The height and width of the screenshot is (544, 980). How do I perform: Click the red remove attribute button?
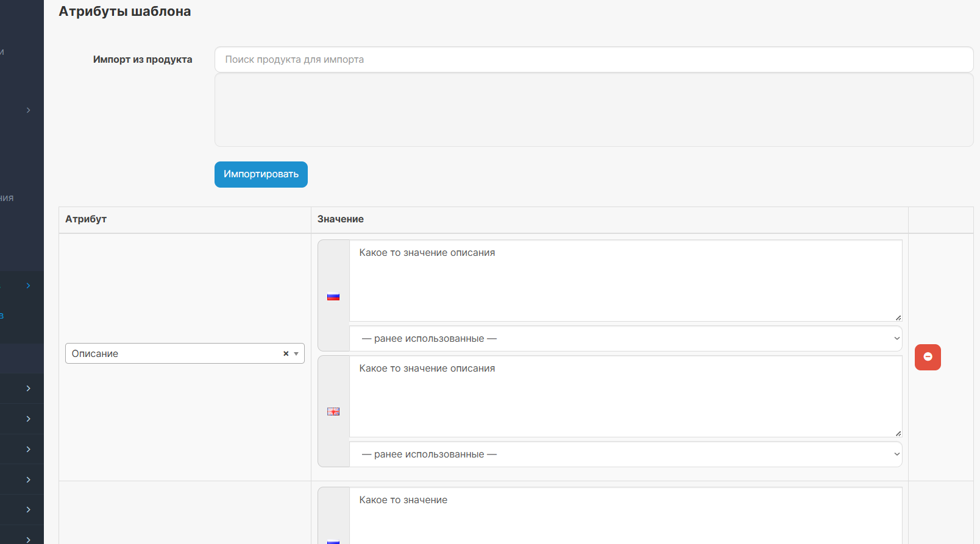click(928, 357)
